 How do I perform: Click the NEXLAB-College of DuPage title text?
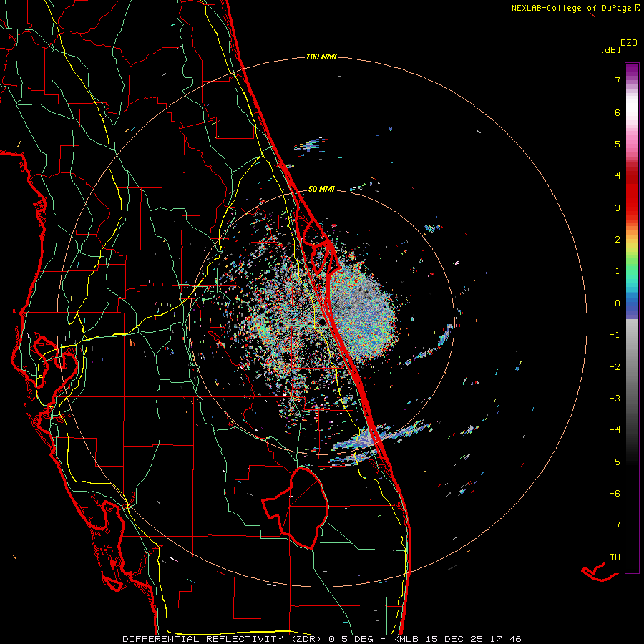571,8
